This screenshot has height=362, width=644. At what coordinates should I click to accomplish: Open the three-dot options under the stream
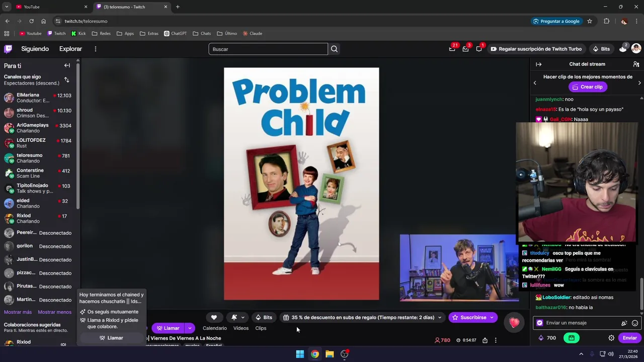click(x=496, y=340)
